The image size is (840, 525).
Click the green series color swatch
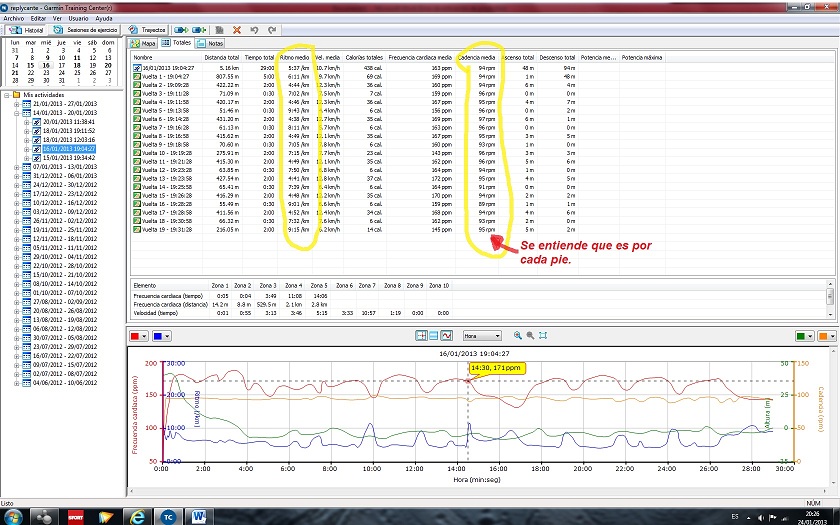pos(801,336)
